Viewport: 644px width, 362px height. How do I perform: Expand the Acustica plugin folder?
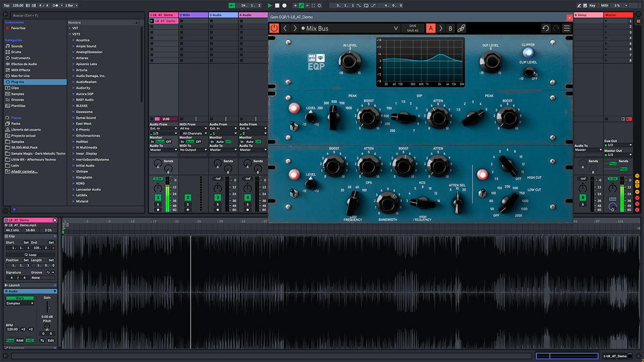[x=73, y=40]
